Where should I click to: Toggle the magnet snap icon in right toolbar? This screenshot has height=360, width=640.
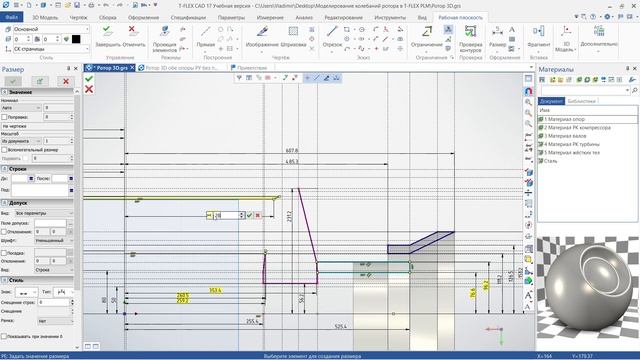click(x=529, y=91)
